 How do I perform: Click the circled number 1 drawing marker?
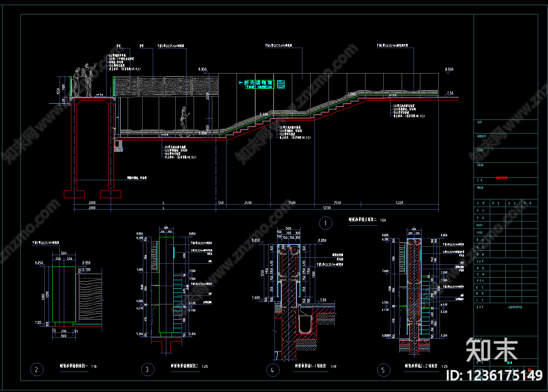[x=325, y=223]
